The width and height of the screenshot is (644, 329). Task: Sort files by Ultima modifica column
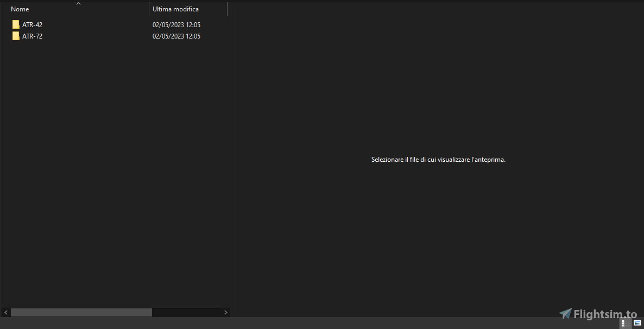[x=175, y=9]
